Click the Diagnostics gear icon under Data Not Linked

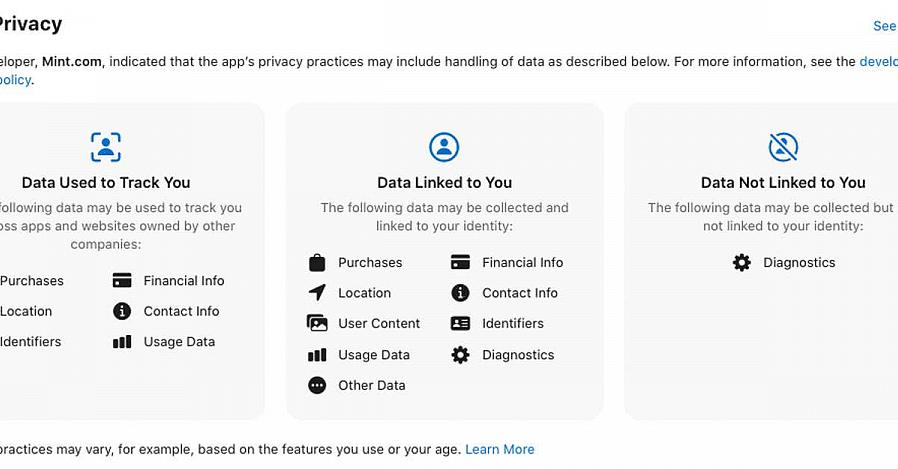click(x=741, y=263)
